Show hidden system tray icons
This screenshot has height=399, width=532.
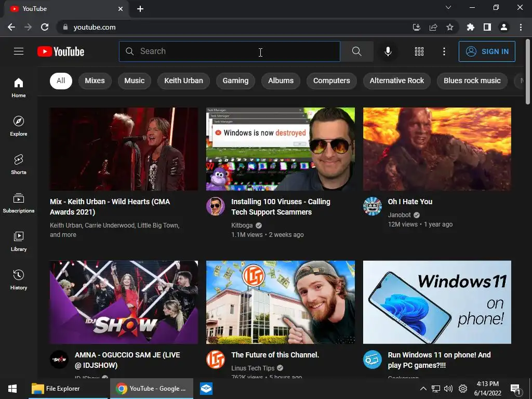[x=423, y=389]
